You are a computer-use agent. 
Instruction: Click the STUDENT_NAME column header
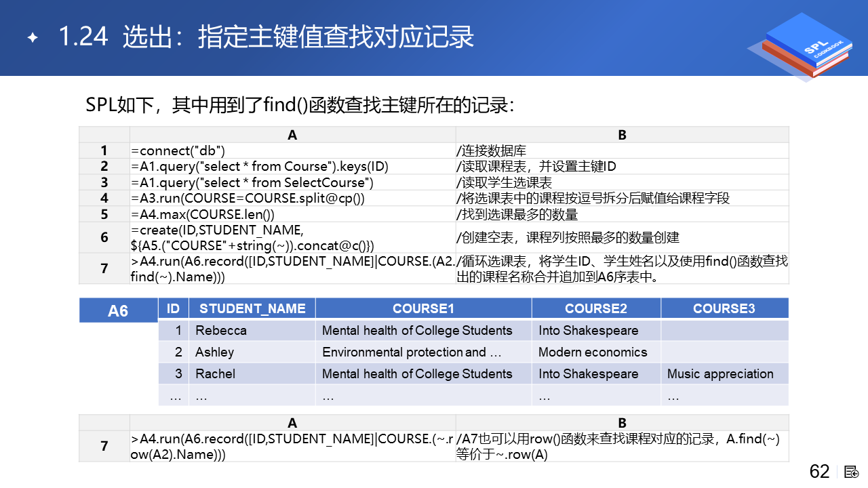[x=252, y=308]
